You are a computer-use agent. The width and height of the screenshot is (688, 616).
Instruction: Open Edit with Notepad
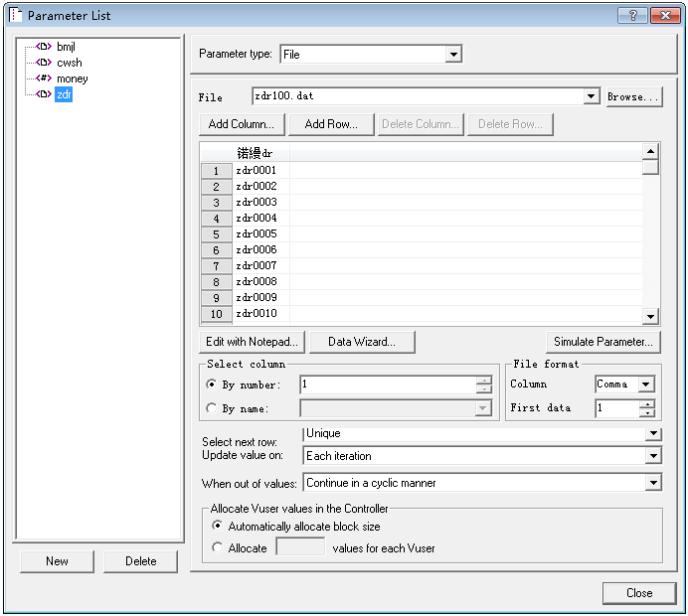pos(252,342)
